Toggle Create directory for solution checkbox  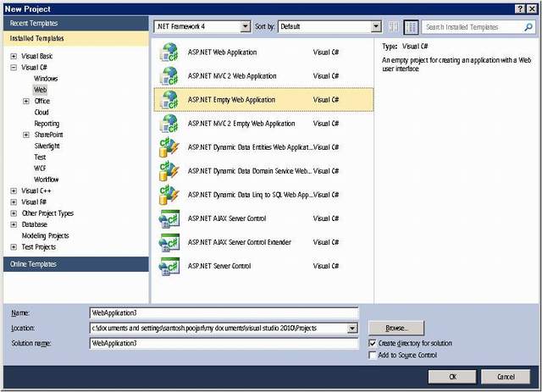point(373,343)
